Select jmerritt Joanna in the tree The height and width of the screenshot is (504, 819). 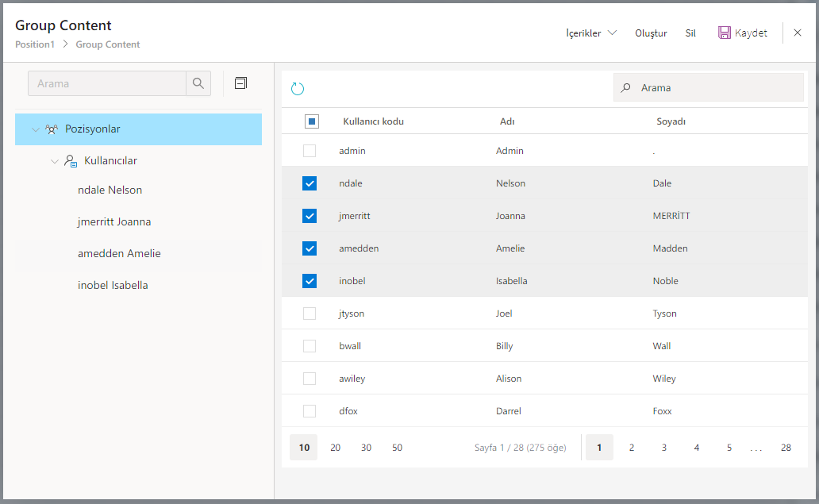point(114,222)
